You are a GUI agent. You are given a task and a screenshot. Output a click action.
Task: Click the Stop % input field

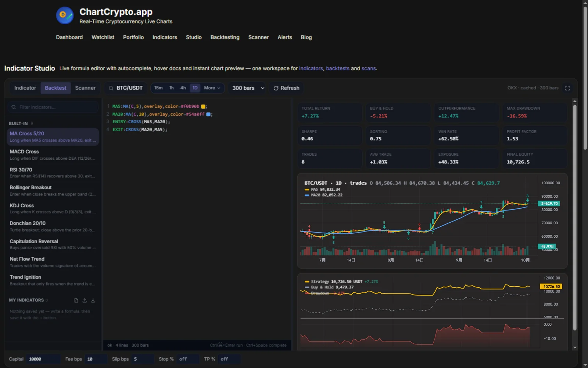click(188, 359)
